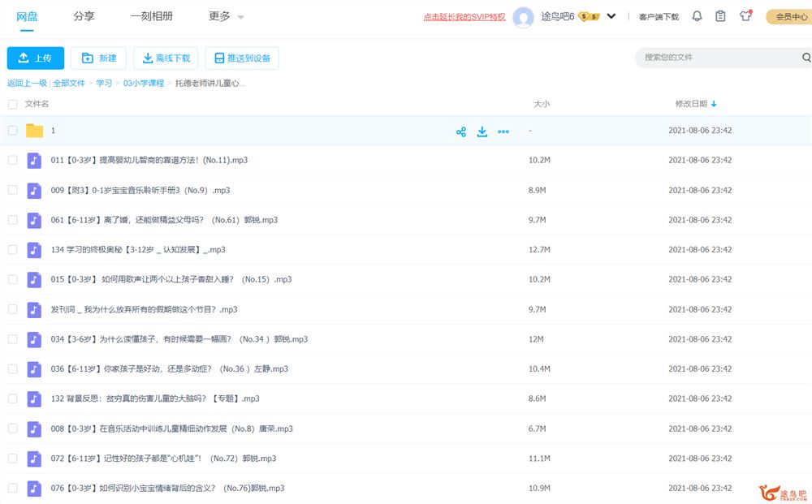Expand the account dropdown arrow beside username
The image size is (812, 504).
click(x=611, y=16)
